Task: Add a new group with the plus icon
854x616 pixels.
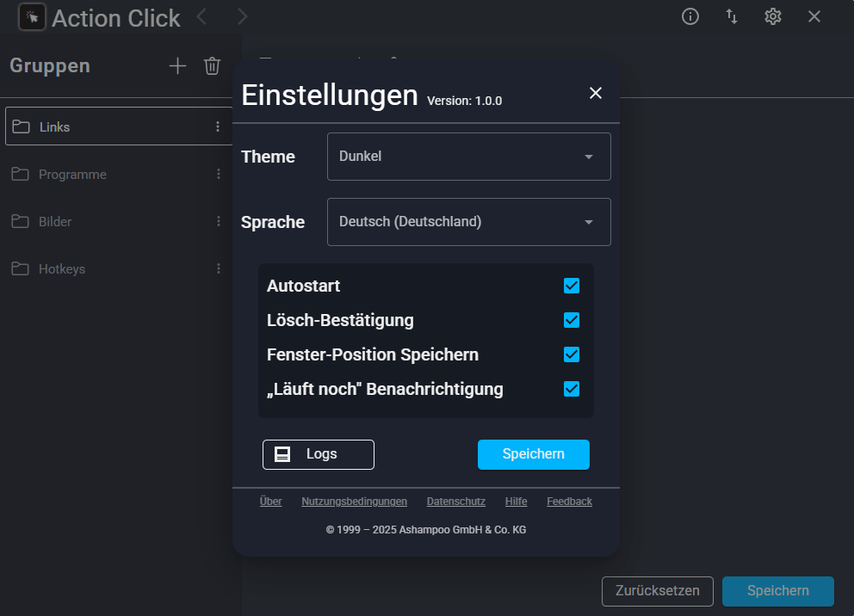Action: 177,66
